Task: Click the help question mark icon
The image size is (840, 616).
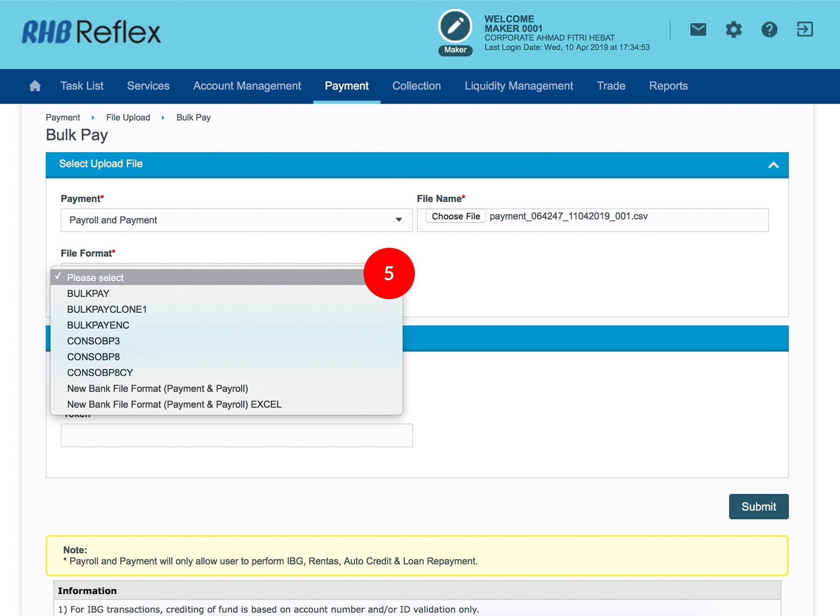Action: pos(769,29)
